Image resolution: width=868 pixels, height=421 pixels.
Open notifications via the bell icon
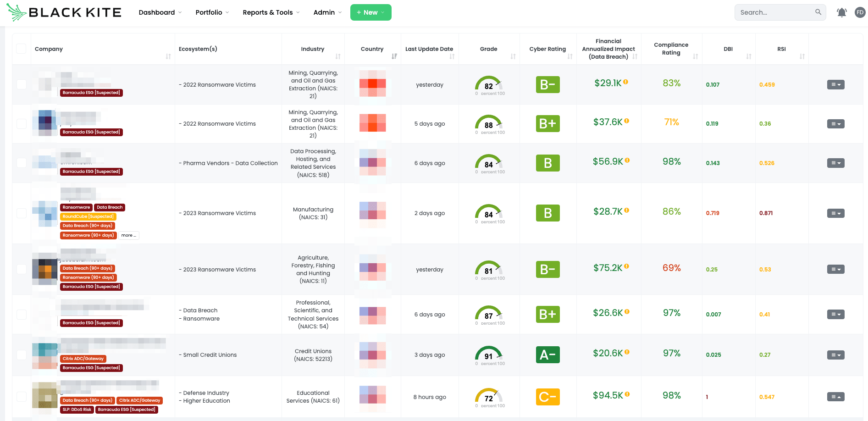[x=841, y=12]
